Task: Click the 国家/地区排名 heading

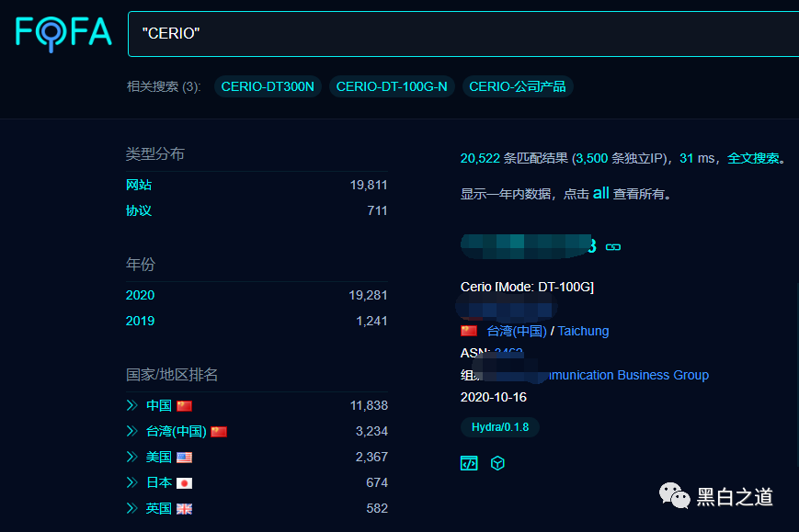Action: click(x=172, y=375)
